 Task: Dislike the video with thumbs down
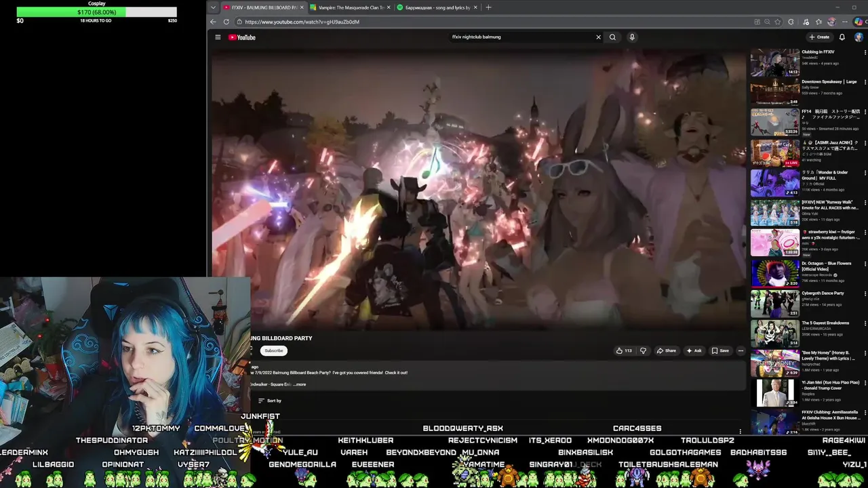[643, 350]
